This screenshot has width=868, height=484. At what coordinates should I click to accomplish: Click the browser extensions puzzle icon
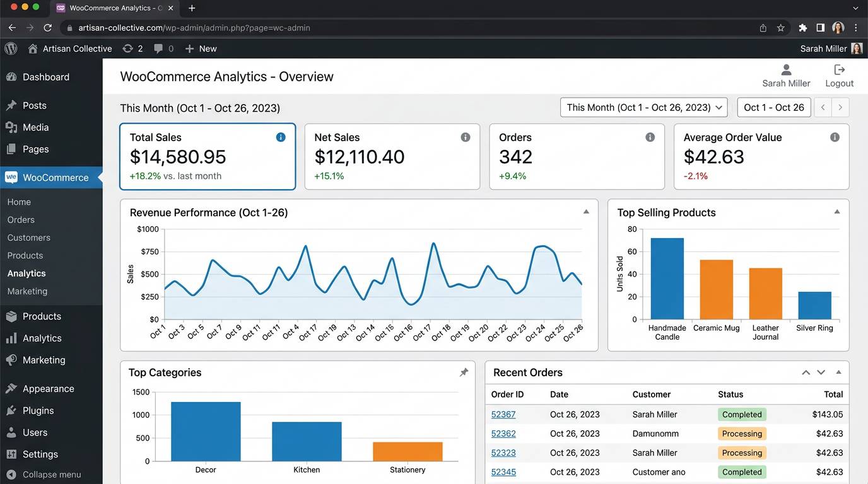(802, 28)
